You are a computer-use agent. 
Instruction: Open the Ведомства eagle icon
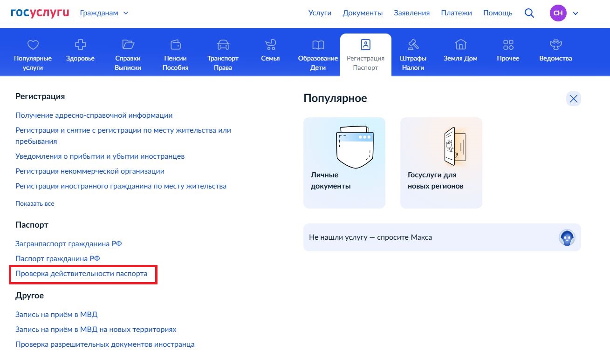555,45
